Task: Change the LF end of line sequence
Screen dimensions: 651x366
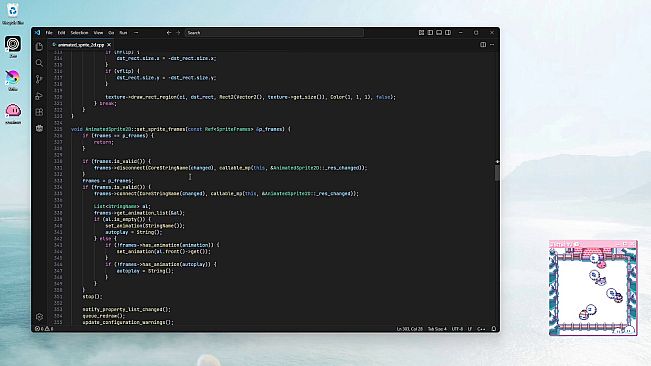Action: (x=470, y=329)
